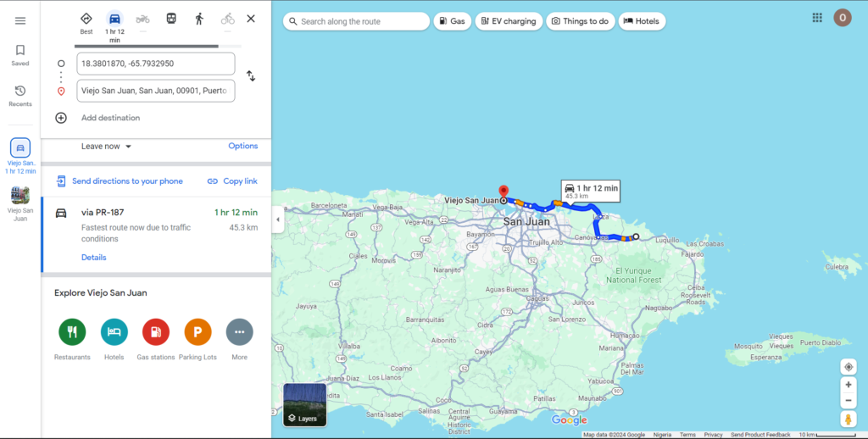Center map on your location
The height and width of the screenshot is (439, 868).
(x=849, y=367)
